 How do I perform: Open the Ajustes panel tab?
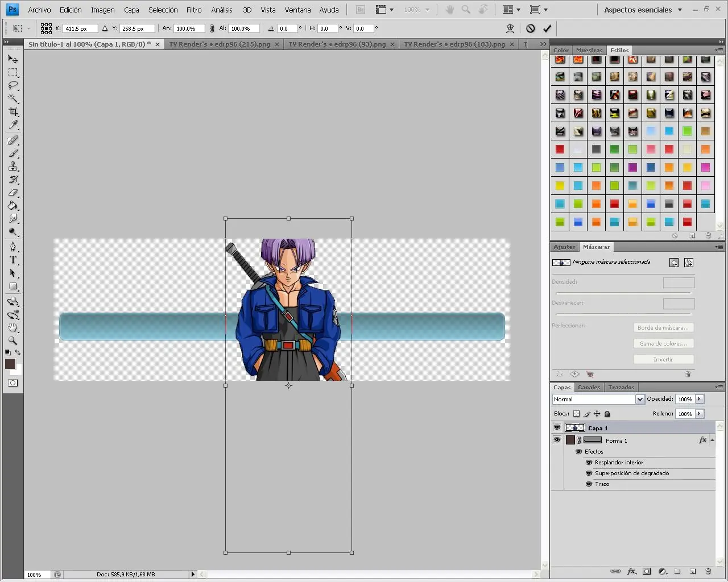(564, 247)
